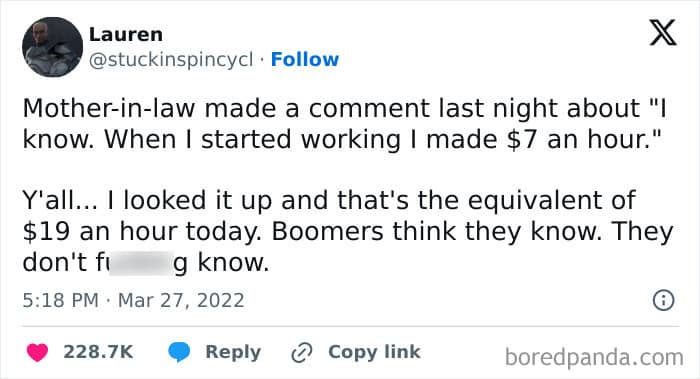This screenshot has width=700, height=379.
Task: Open the @stuckinspincycl handle
Action: coord(171,59)
